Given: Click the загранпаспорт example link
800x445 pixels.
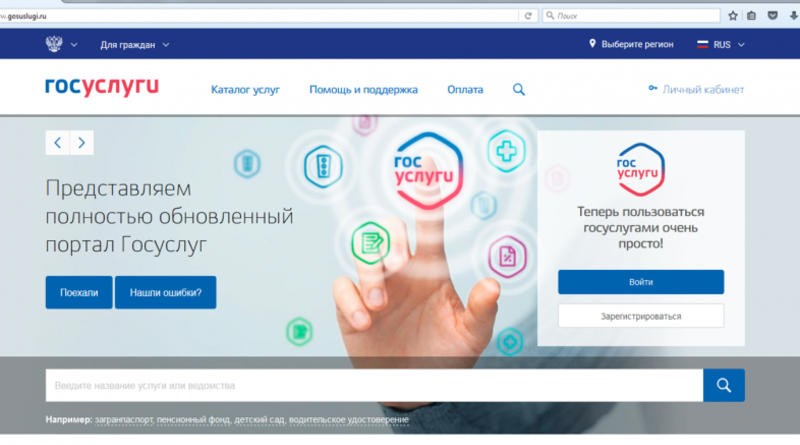Looking at the screenshot, I should (124, 419).
